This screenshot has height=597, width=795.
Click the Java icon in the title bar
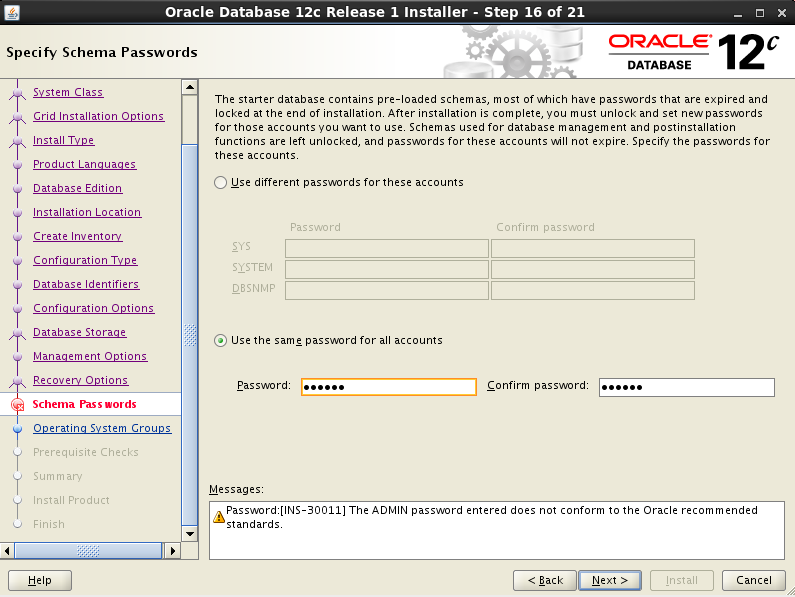click(x=12, y=12)
